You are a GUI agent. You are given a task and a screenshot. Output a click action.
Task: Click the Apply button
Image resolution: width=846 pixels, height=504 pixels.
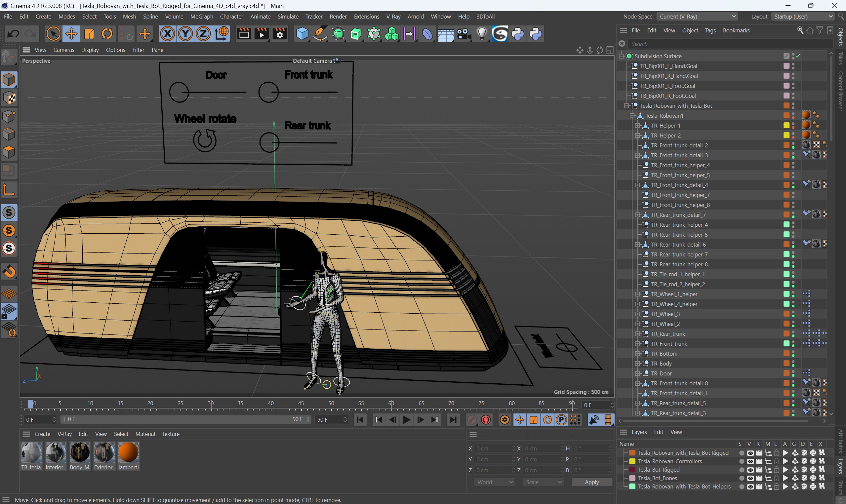tap(592, 482)
